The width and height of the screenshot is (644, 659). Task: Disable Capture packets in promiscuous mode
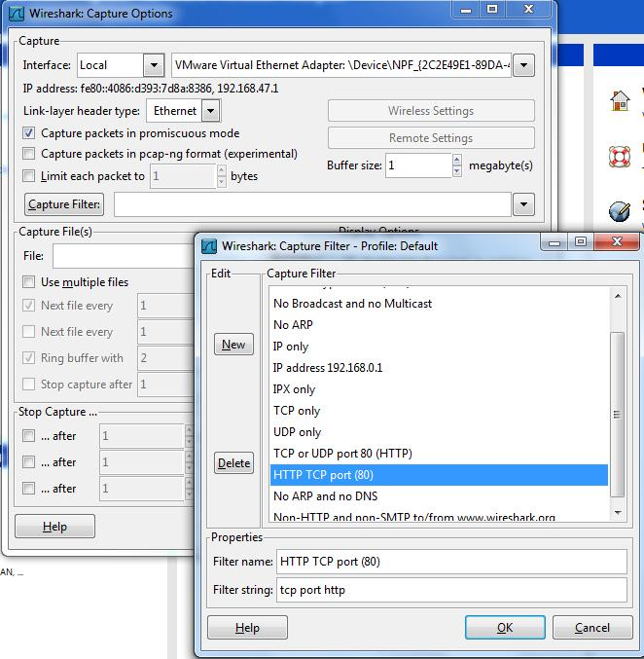[28, 133]
